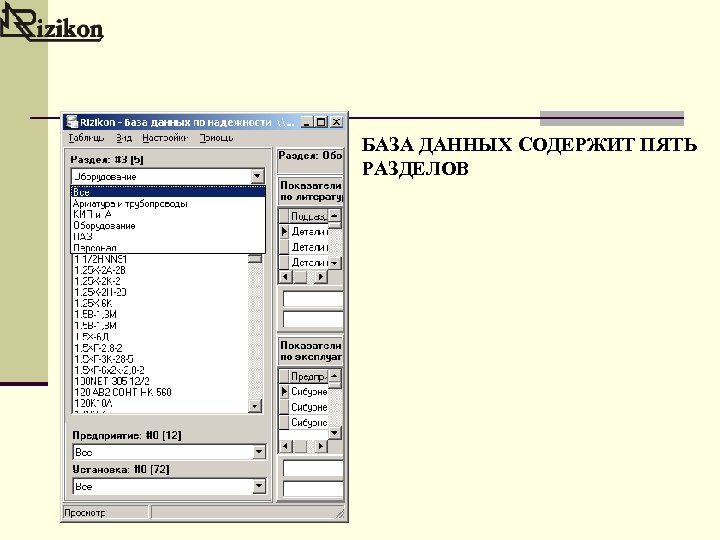Screen dimensions: 720x540
Task: Select list item 1.25К 6К
Action: (x=93, y=303)
